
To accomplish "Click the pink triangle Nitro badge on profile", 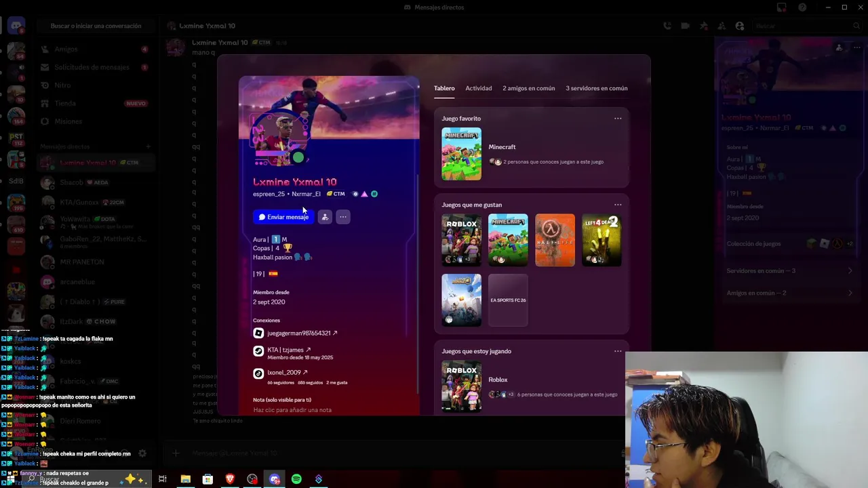I will [364, 194].
